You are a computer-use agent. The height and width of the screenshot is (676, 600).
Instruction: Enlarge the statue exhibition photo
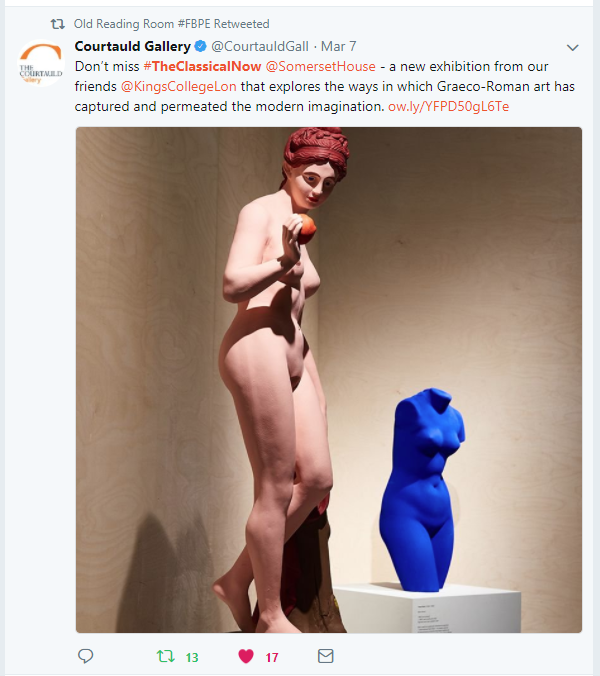(329, 380)
